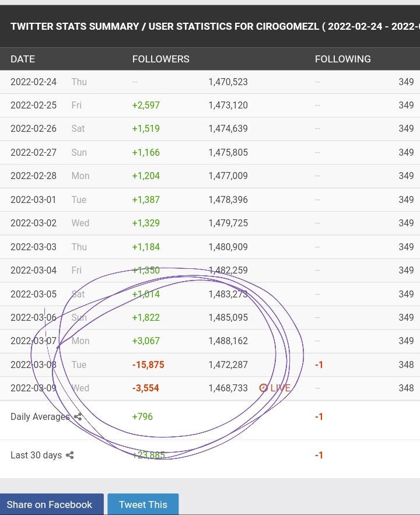The width and height of the screenshot is (420, 515).
Task: Click the FOLLOWERS column header
Action: (x=160, y=59)
